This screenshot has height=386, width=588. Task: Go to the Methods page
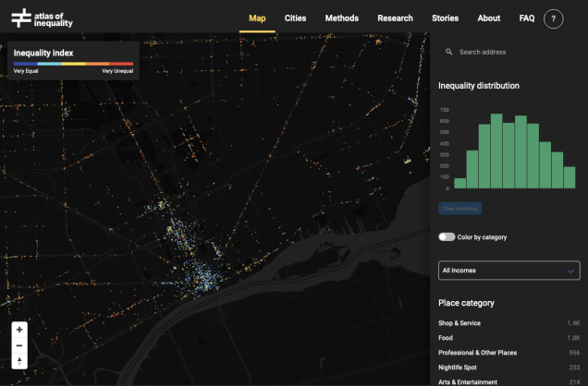coord(342,18)
